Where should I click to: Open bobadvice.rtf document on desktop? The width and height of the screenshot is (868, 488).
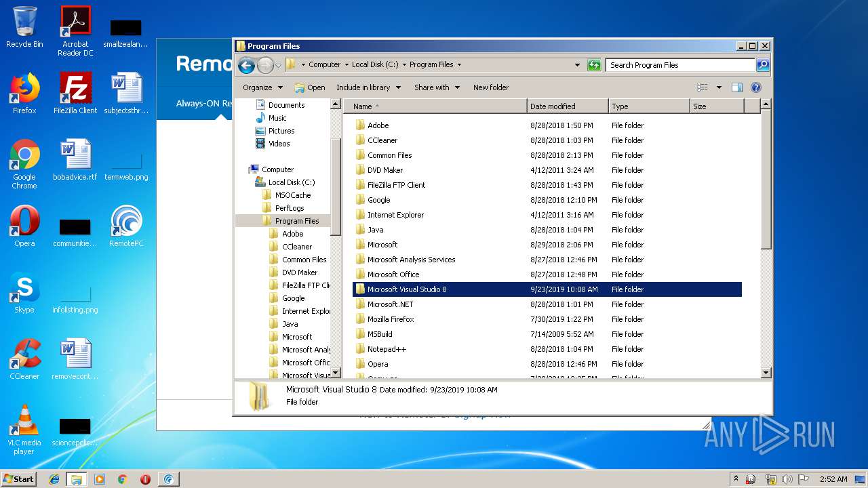pyautogui.click(x=75, y=159)
